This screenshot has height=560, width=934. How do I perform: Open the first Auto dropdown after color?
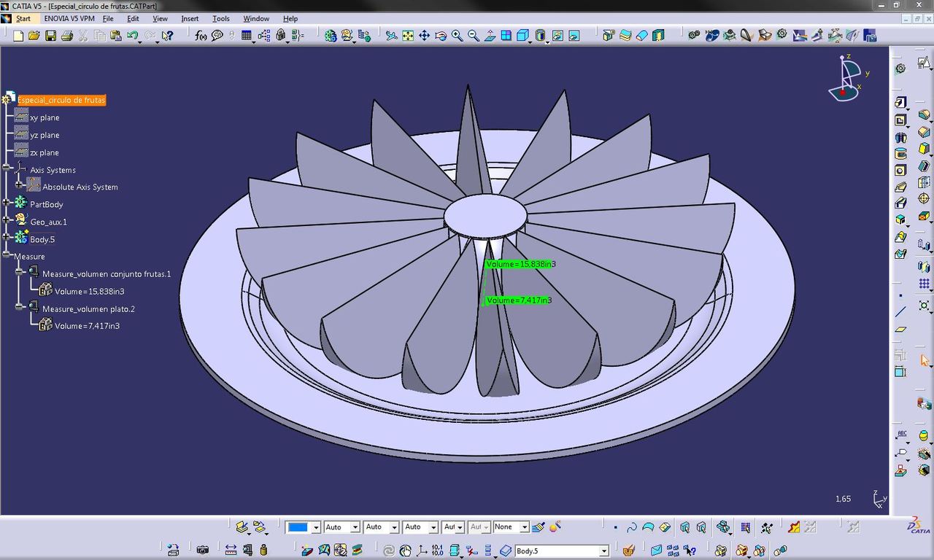(355, 526)
